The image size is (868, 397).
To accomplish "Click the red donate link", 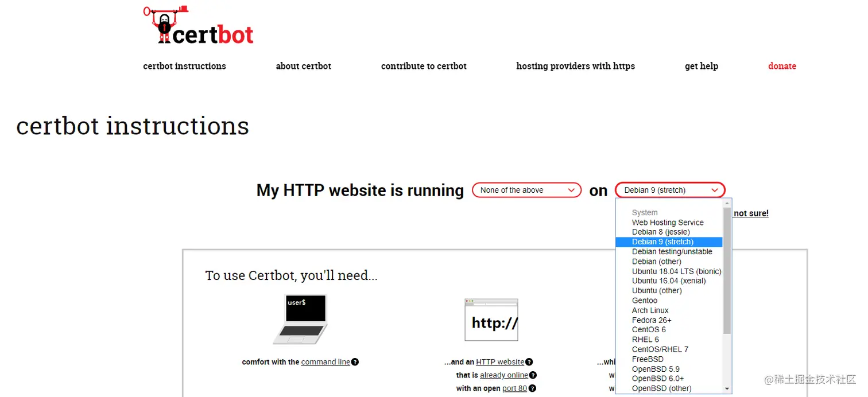I will [x=782, y=66].
